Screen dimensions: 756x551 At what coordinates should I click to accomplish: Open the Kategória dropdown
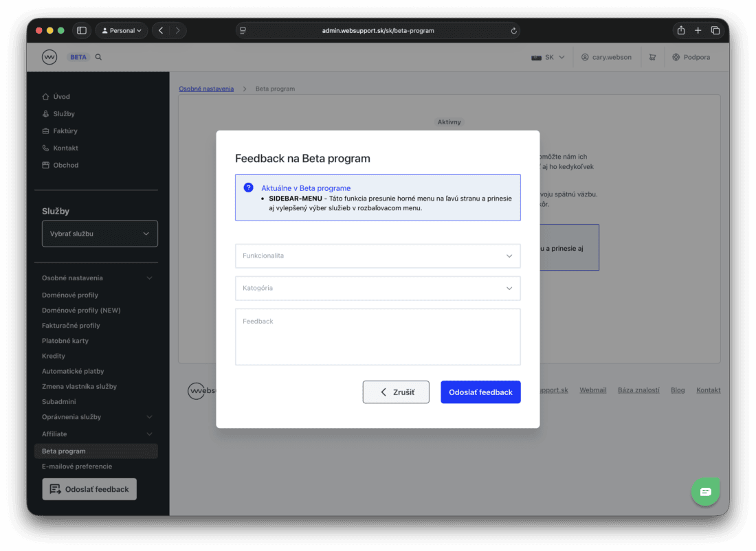(377, 288)
